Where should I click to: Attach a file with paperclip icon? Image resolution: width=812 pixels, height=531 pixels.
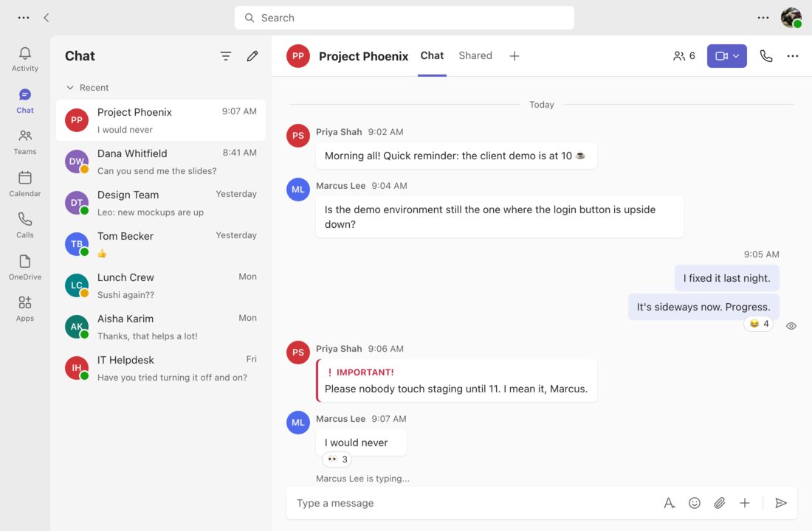pos(719,503)
